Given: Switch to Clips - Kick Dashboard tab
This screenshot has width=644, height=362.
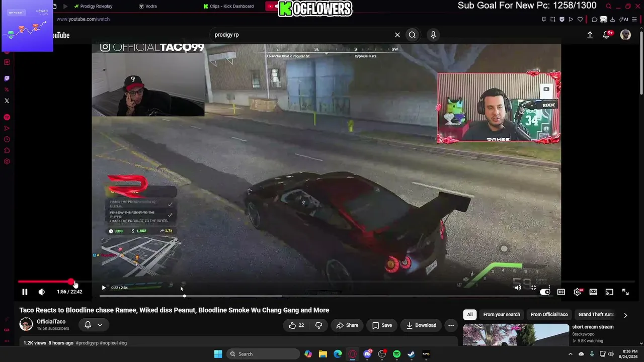Looking at the screenshot, I should coord(229,6).
